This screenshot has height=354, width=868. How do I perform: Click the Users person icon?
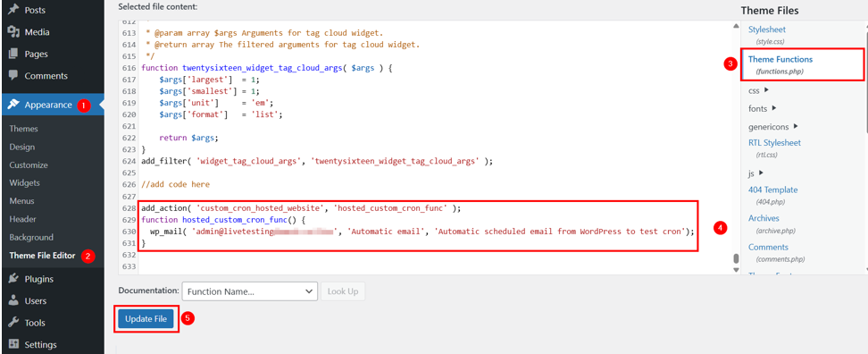coord(13,301)
